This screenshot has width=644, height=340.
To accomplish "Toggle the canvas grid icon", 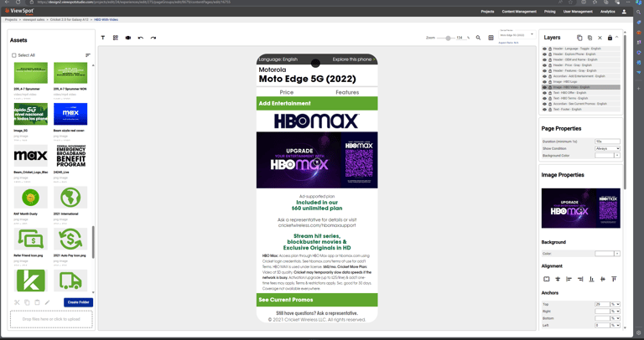I will (x=491, y=38).
